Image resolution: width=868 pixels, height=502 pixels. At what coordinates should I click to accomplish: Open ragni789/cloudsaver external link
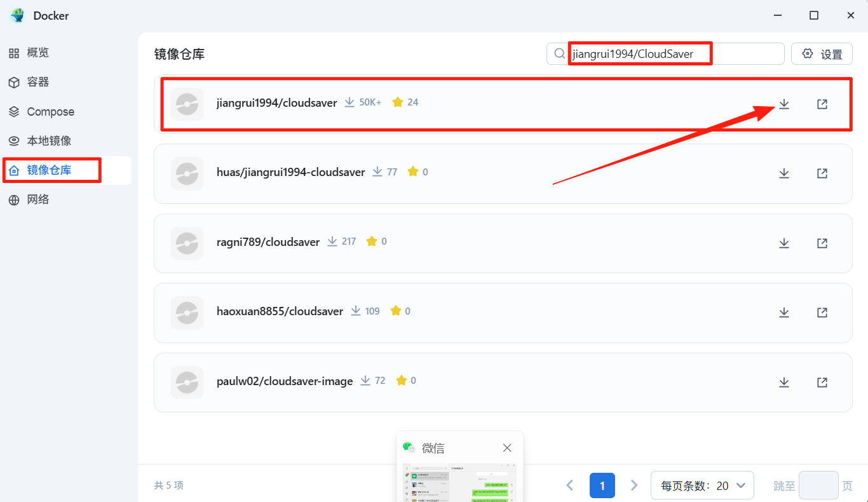pos(822,243)
